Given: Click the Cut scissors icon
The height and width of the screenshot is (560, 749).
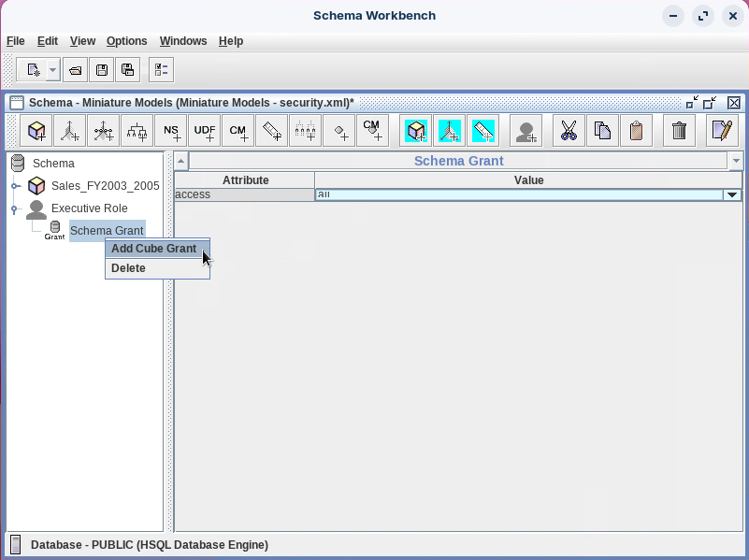Looking at the screenshot, I should click(568, 131).
